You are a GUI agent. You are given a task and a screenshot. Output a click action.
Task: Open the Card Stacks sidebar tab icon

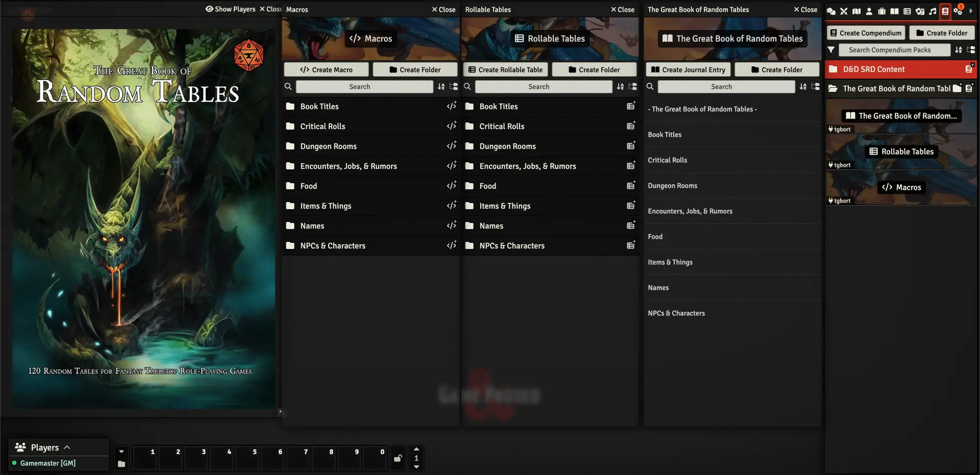(920, 11)
